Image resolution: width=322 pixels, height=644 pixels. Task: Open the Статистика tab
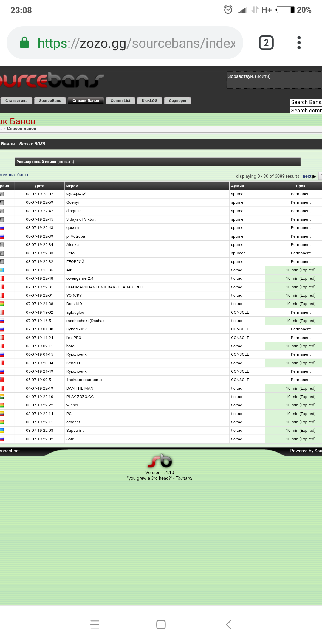point(16,101)
